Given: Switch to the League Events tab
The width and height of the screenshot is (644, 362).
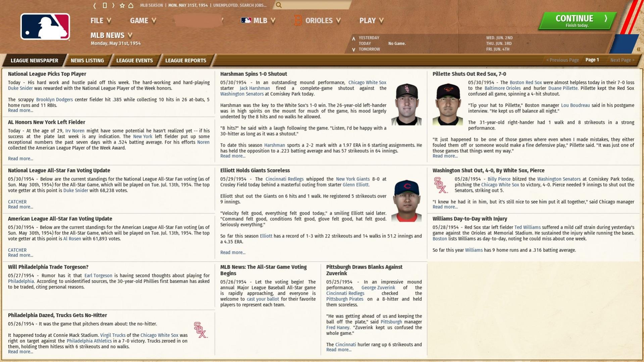Looking at the screenshot, I should pyautogui.click(x=135, y=60).
